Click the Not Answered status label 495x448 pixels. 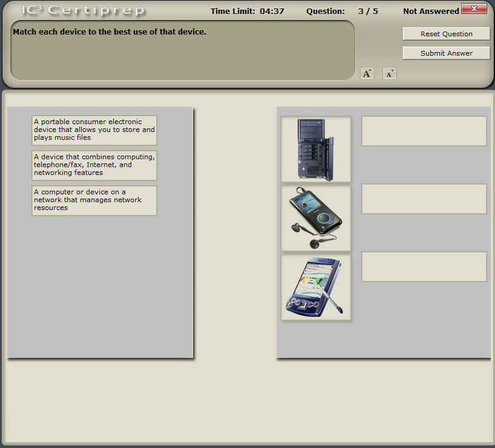431,10
